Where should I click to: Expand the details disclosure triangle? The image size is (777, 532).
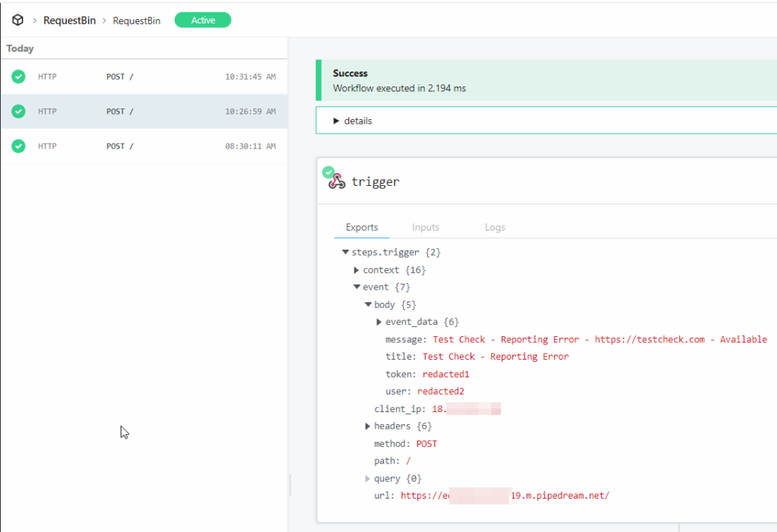[x=336, y=121]
